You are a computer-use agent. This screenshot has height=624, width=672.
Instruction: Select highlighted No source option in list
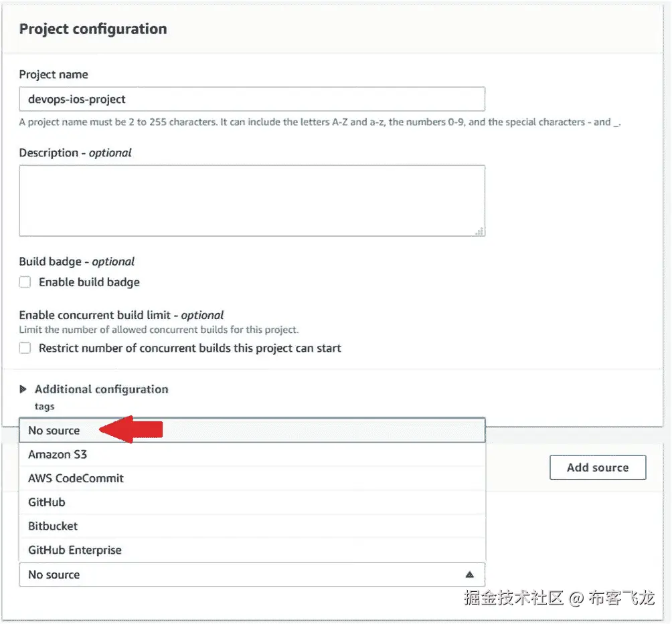(54, 431)
